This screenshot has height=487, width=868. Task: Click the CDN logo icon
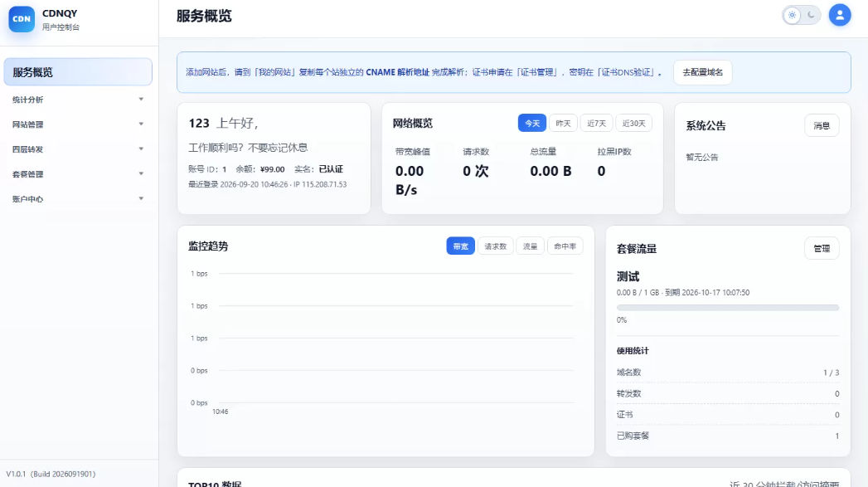tap(22, 19)
